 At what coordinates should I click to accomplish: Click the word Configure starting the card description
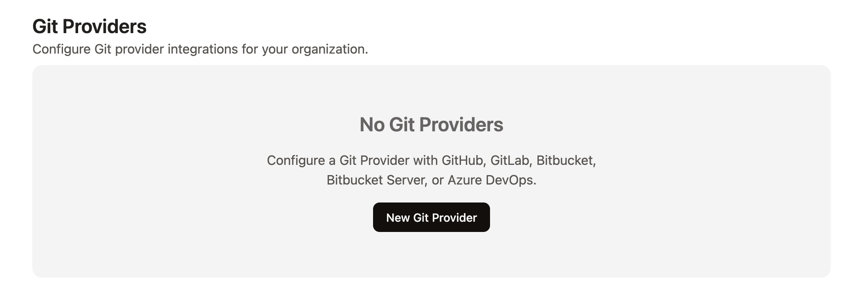pyautogui.click(x=296, y=160)
